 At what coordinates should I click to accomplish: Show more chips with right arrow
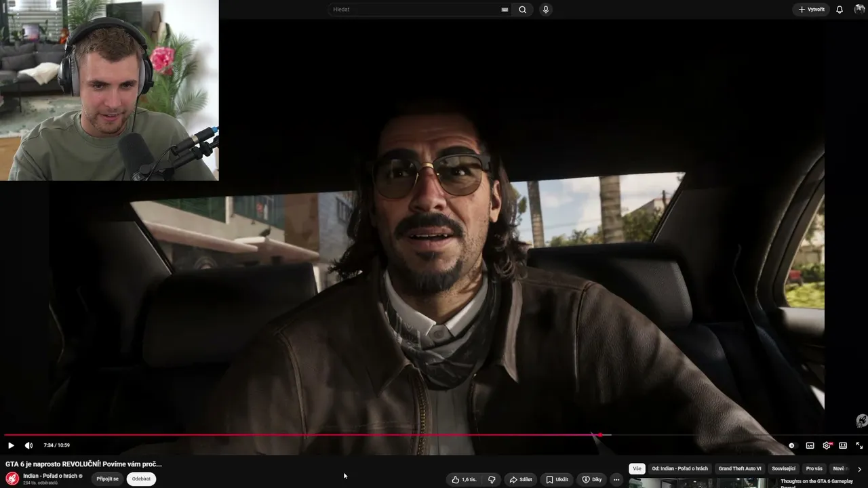(x=859, y=469)
